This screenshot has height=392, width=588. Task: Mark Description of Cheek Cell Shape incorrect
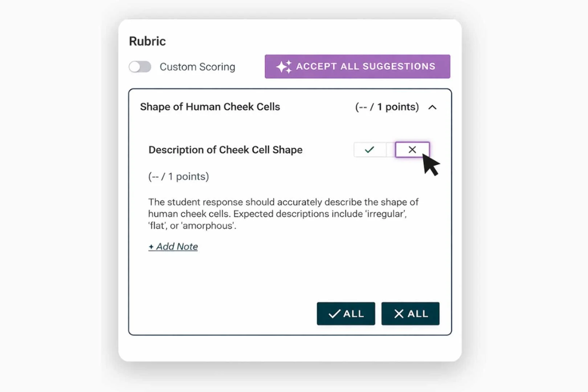[x=412, y=150]
